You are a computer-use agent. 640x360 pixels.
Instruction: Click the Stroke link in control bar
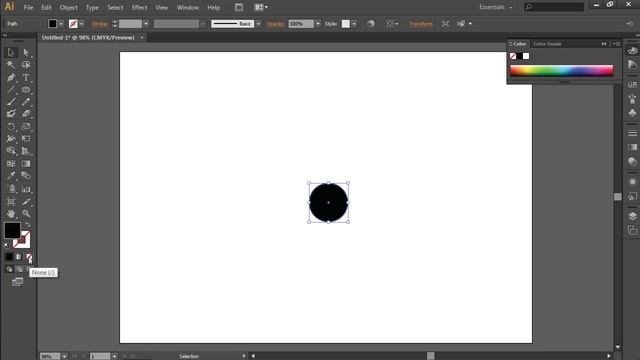(x=99, y=24)
